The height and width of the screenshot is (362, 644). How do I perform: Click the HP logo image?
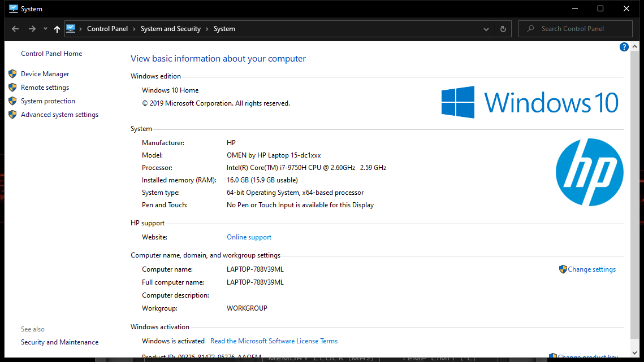click(x=589, y=172)
